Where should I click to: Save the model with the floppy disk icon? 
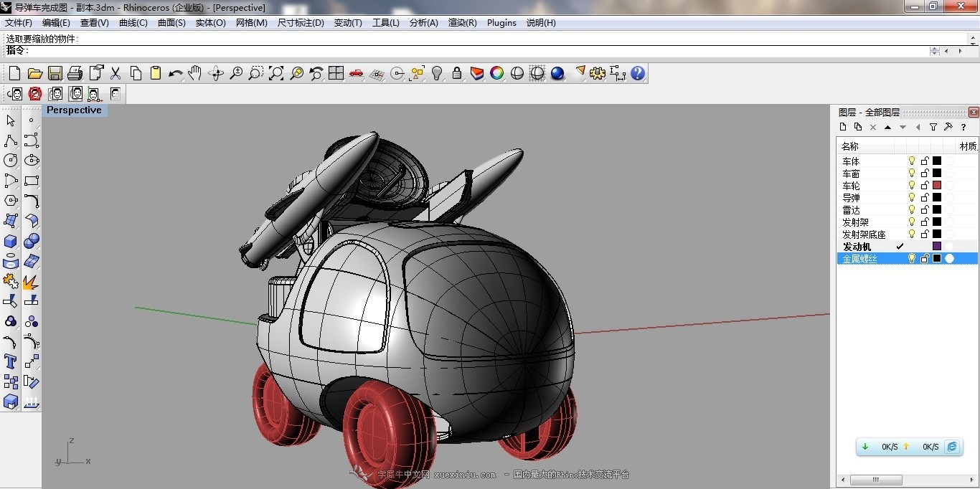55,73
